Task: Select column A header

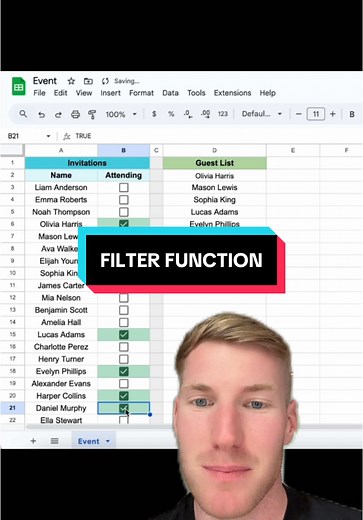Action: tap(61, 150)
